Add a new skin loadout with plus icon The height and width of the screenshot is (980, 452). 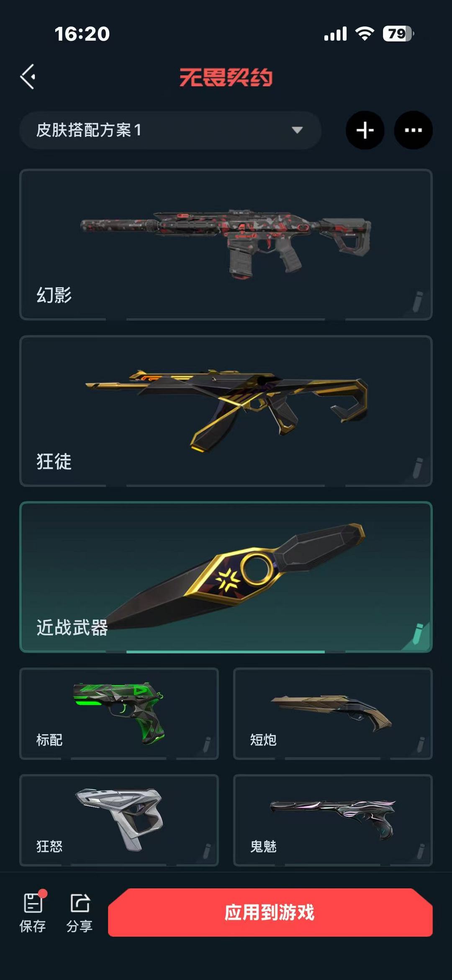coord(365,130)
